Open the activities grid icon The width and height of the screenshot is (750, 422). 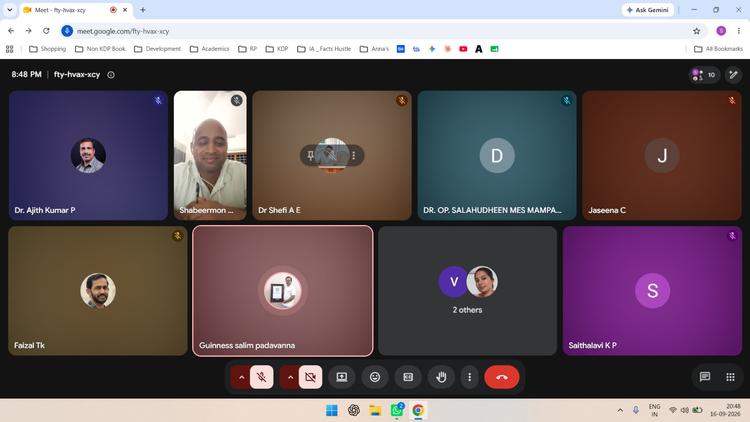click(x=730, y=377)
